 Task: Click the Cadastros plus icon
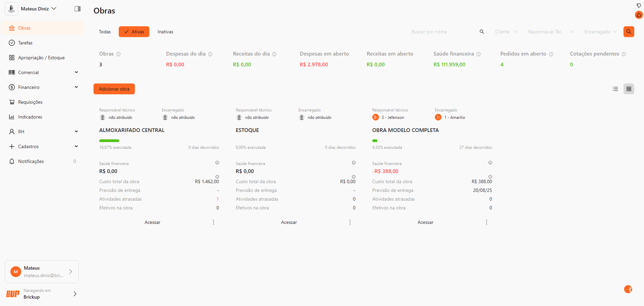click(12, 146)
